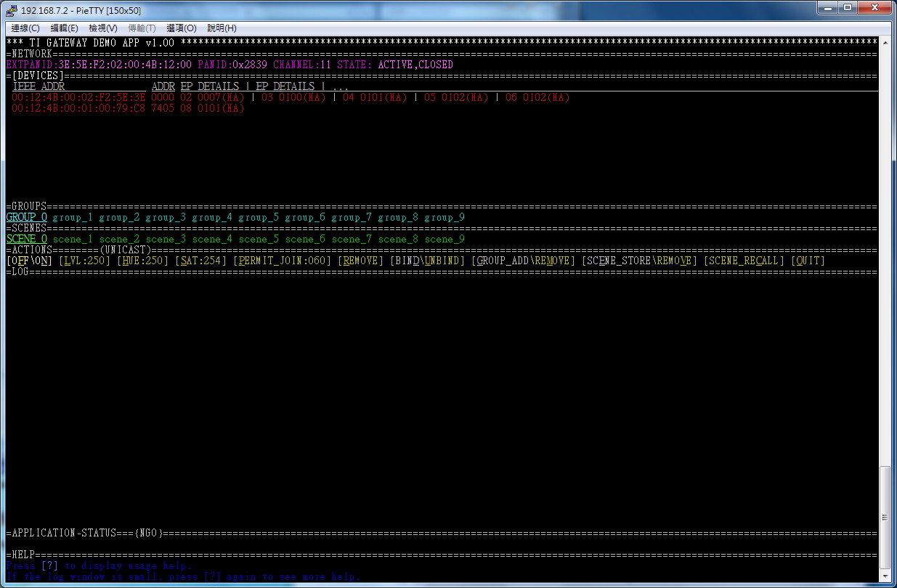
Task: Select GROUP_0 in the groups row
Action: (27, 217)
